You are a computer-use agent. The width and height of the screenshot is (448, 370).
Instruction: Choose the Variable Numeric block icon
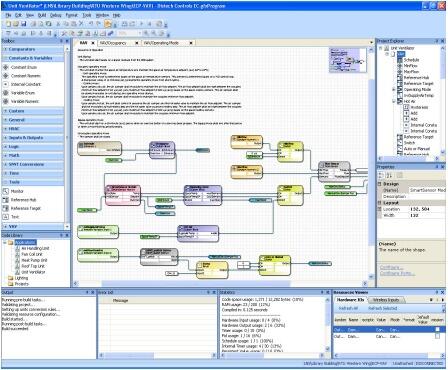tap(6, 101)
